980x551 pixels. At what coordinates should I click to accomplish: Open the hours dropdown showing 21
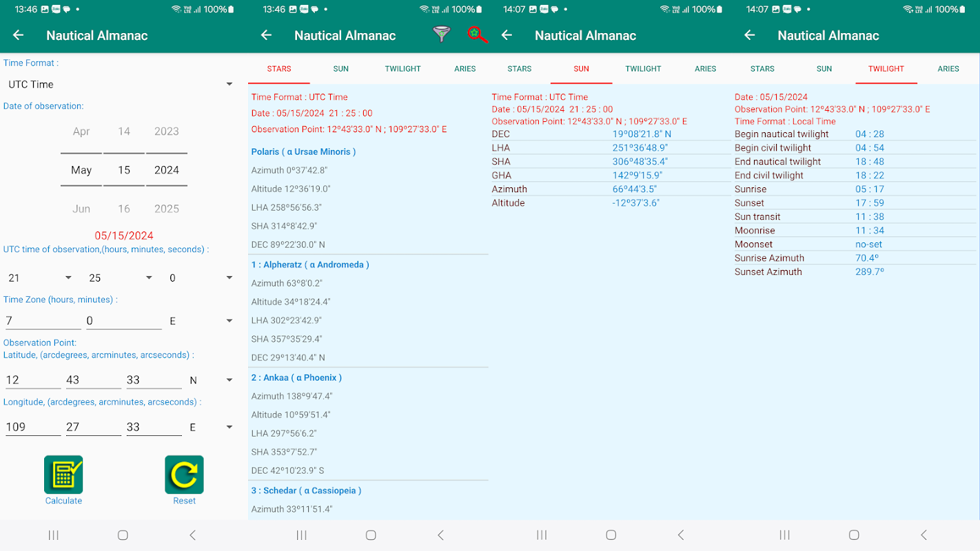tap(39, 278)
